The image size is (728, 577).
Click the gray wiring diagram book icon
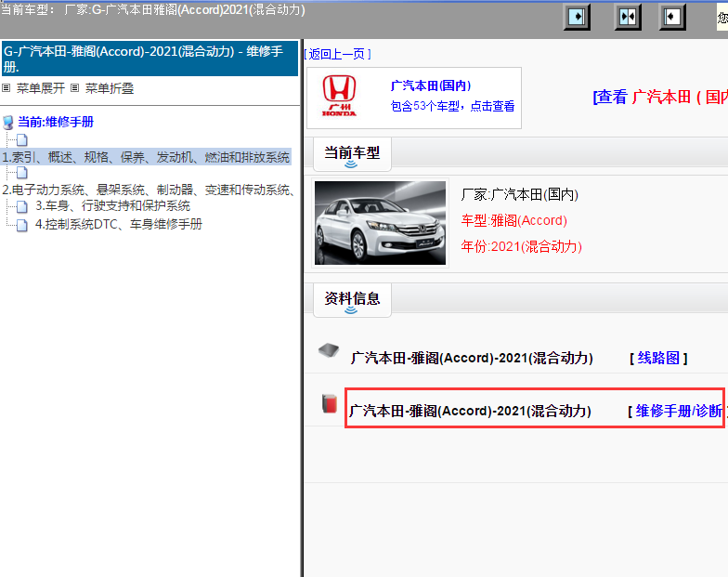pos(329,350)
